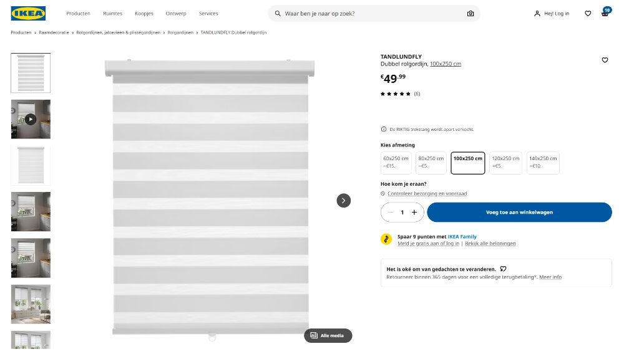This screenshot has height=364, width=639.
Task: Click 'Voeg toe aan winkelwagen' button
Action: click(x=519, y=212)
